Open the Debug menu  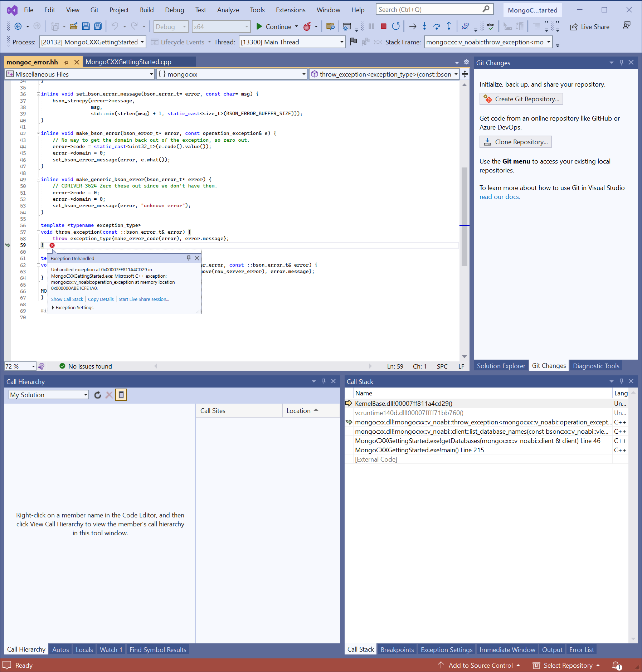pyautogui.click(x=174, y=10)
